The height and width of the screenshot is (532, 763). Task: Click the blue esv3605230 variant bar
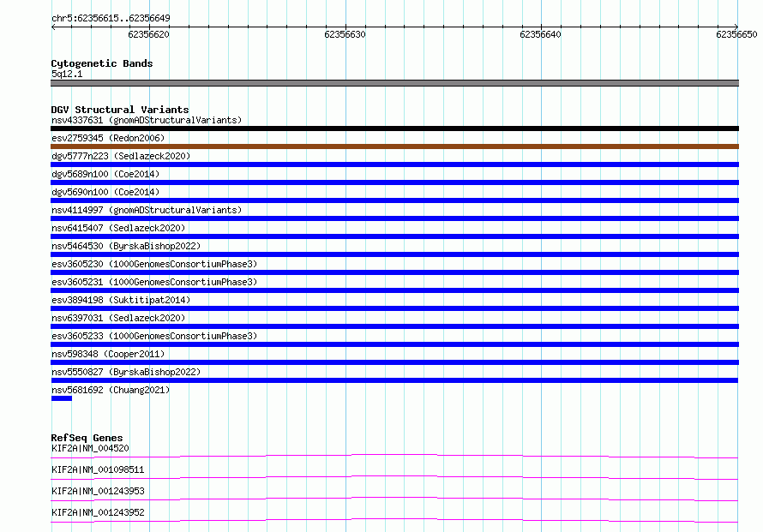pos(394,272)
